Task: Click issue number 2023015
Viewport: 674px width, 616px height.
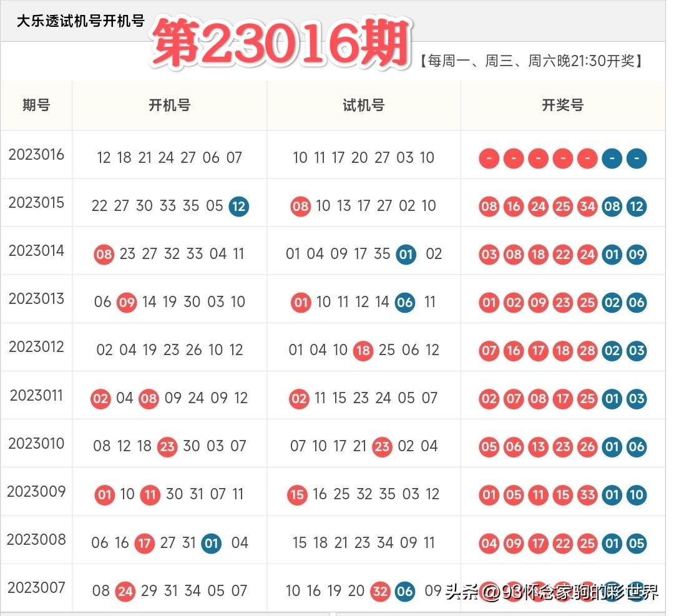Action: (x=36, y=202)
